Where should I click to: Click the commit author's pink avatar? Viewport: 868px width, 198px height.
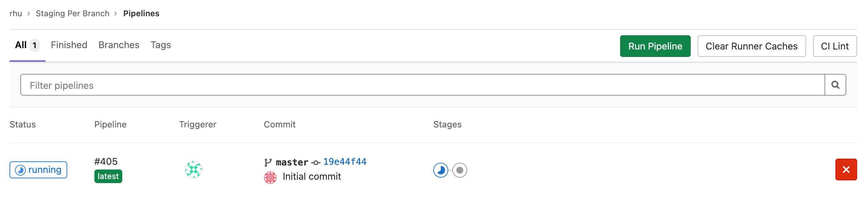click(270, 177)
